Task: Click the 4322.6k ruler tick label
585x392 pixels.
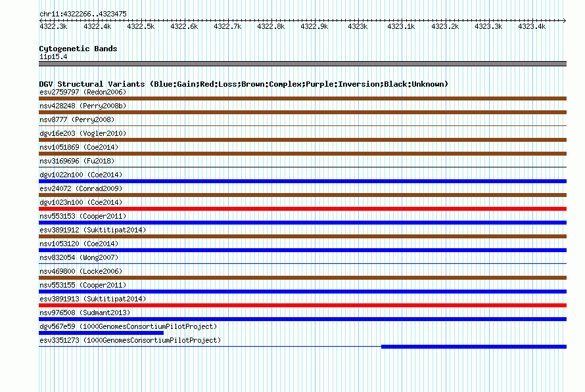Action: [184, 26]
